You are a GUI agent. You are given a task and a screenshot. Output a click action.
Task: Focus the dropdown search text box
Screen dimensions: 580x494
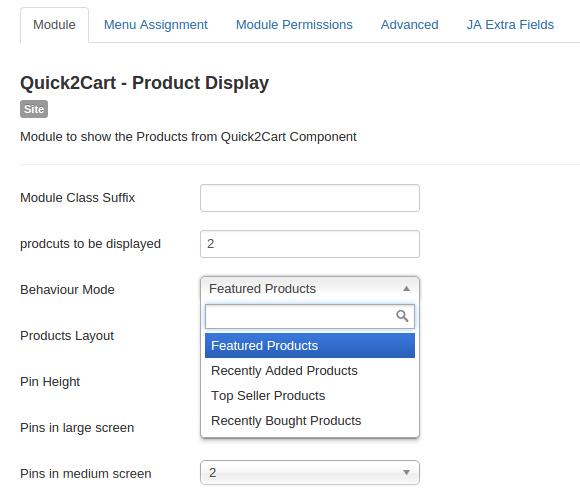[x=310, y=317]
